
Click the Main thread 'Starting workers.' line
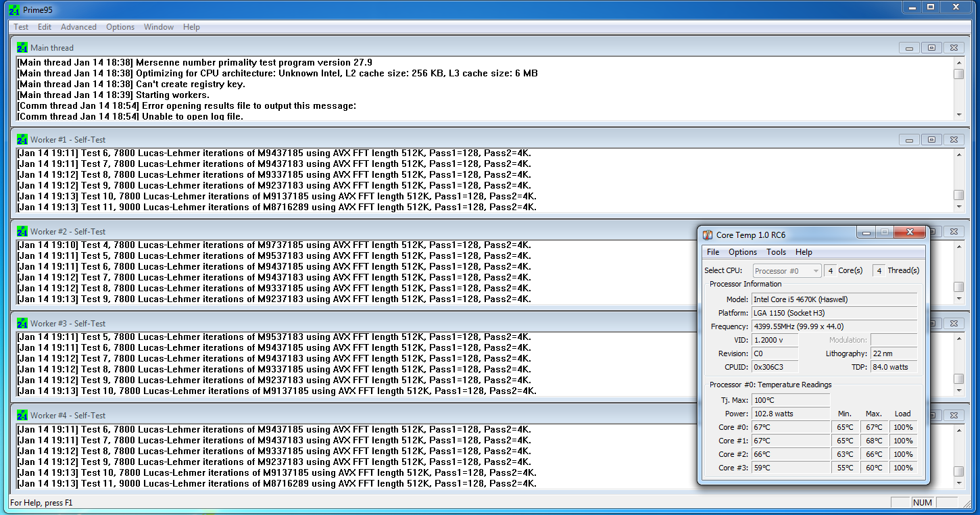(x=114, y=95)
